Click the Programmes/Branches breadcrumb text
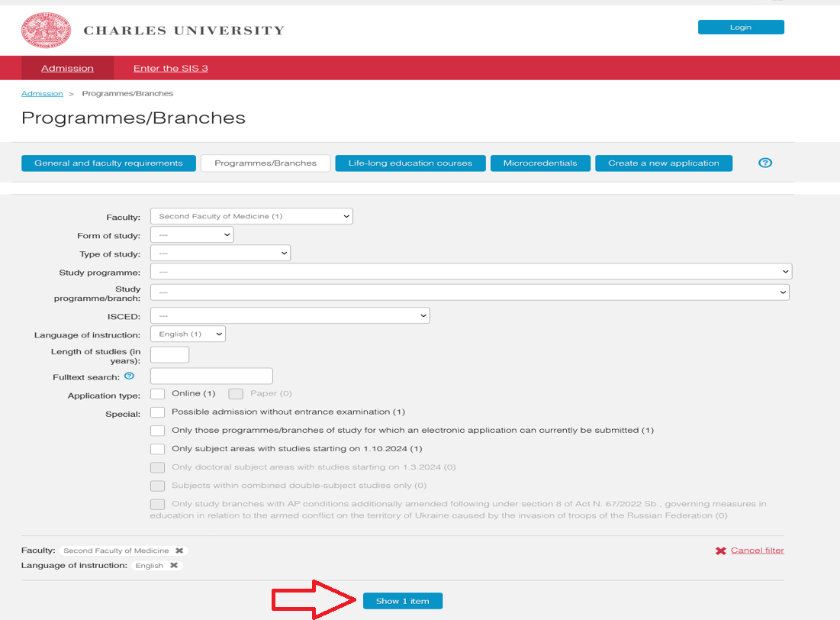This screenshot has height=620, width=840. 127,93
